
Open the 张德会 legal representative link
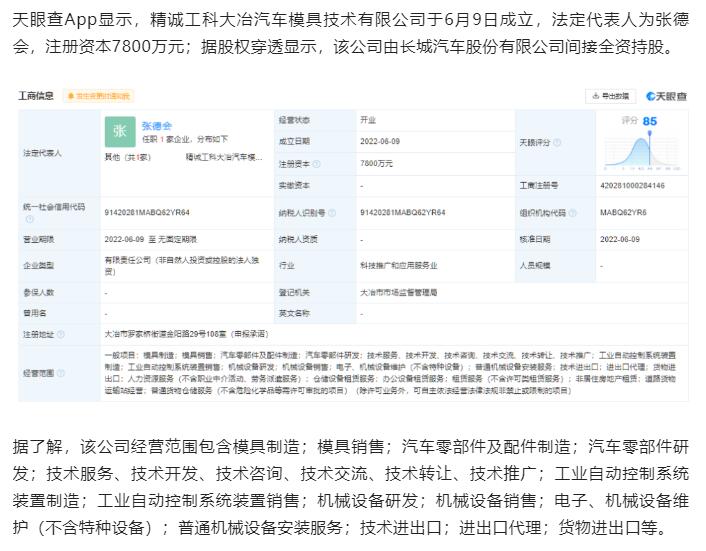(x=156, y=126)
